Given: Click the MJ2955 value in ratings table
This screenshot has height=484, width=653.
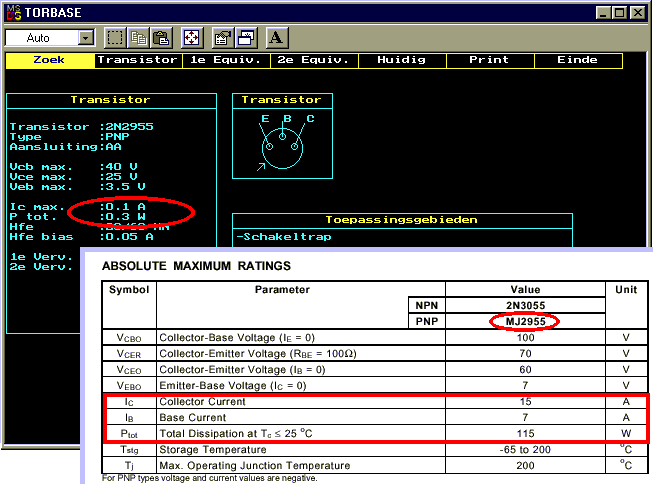Looking at the screenshot, I should [524, 321].
